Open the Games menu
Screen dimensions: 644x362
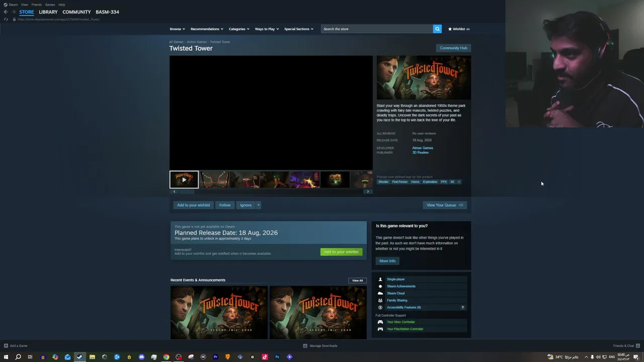coord(50,5)
